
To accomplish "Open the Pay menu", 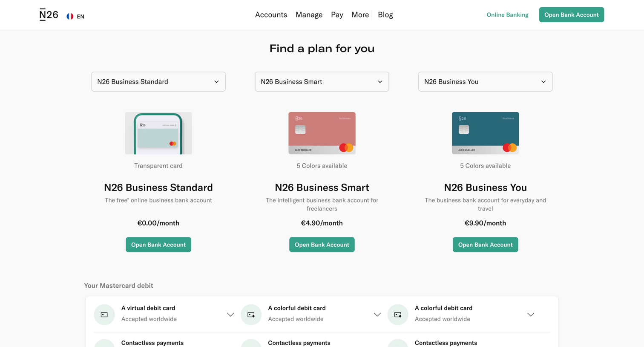I will coord(337,14).
